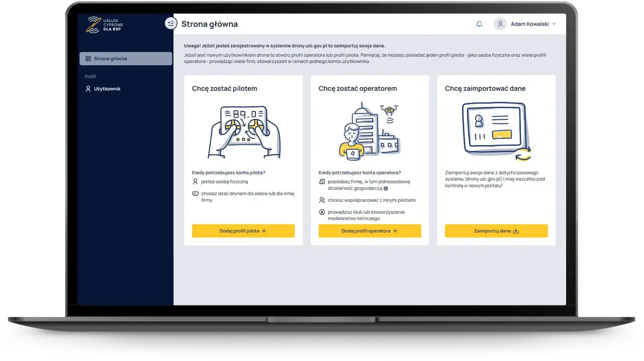Click the download icon inside Zaimportuj dane button

coord(516,231)
